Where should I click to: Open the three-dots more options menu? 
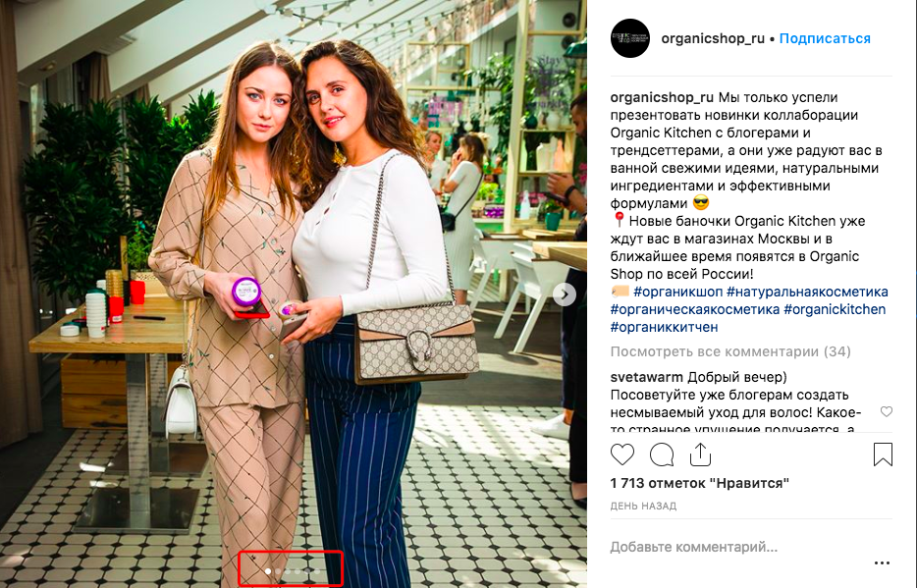[882, 562]
